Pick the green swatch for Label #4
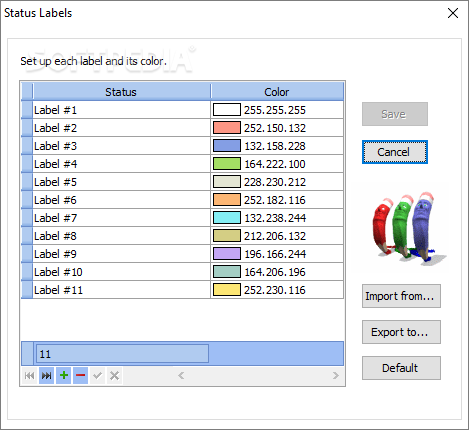Viewport: 469px width, 430px height. click(227, 164)
